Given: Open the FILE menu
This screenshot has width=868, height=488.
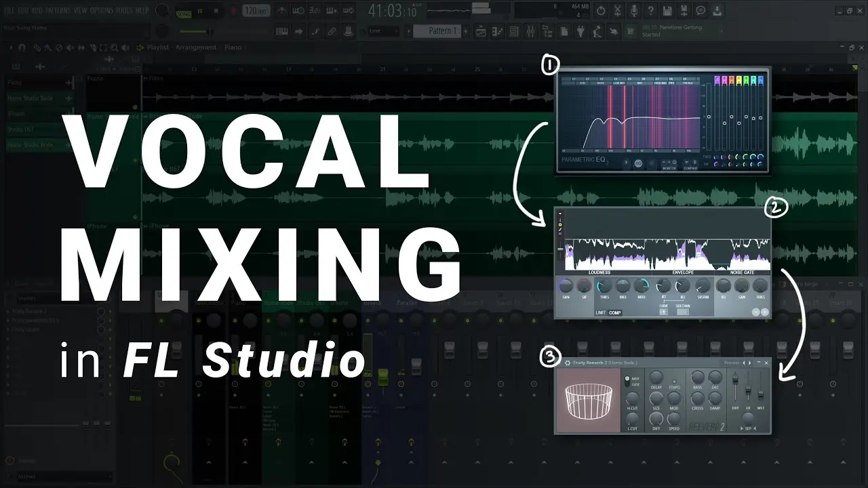Looking at the screenshot, I should click(9, 10).
